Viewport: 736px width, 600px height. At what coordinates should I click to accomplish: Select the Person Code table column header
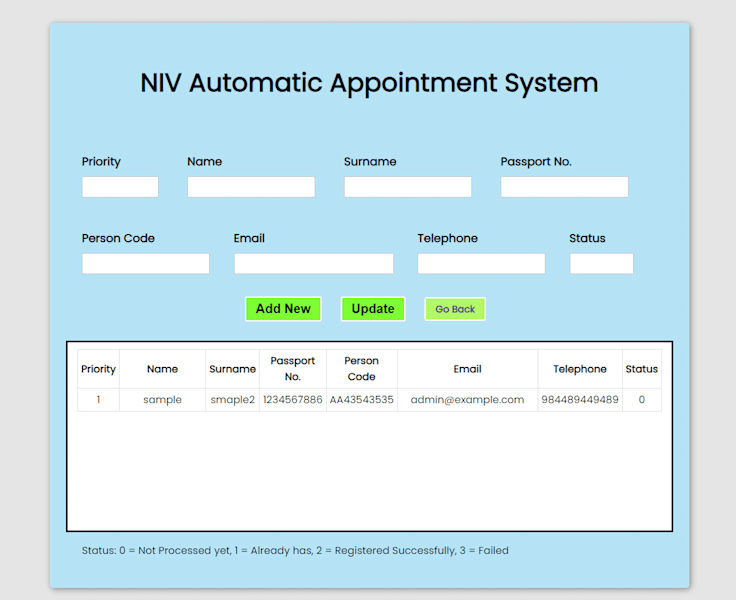[x=361, y=369]
